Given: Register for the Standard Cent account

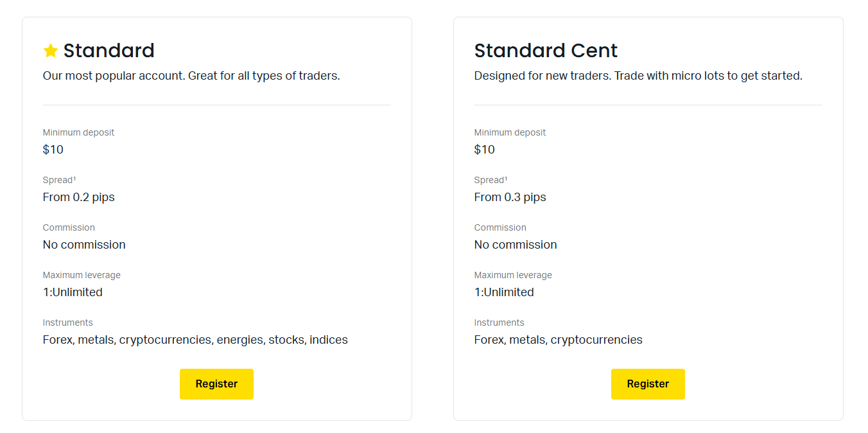Looking at the screenshot, I should click(x=648, y=384).
